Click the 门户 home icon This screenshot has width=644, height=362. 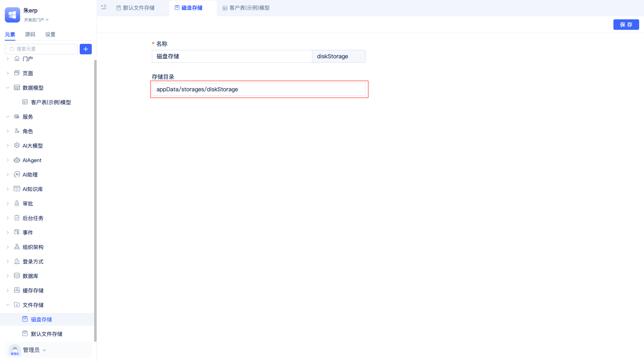pyautogui.click(x=17, y=59)
